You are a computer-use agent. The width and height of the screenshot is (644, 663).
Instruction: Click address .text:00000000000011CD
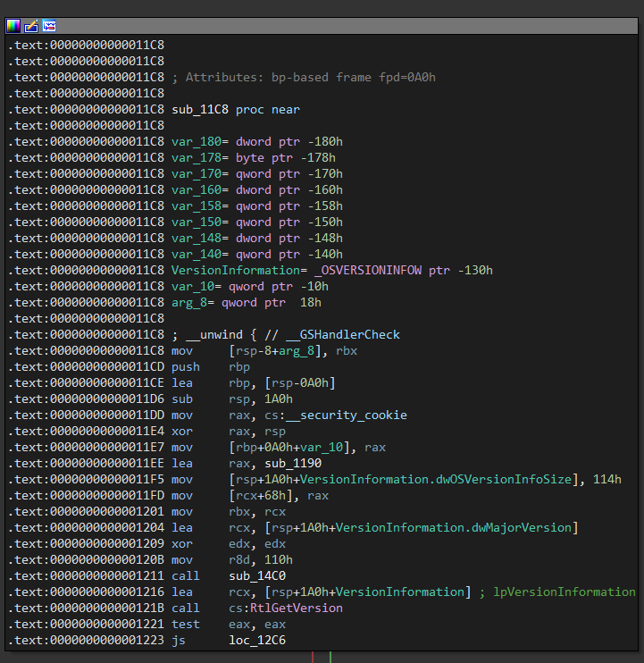(86, 366)
